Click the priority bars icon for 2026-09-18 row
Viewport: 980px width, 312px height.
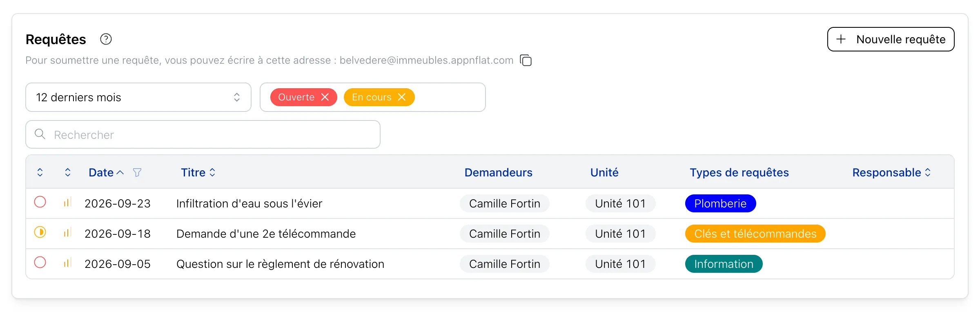coord(67,232)
